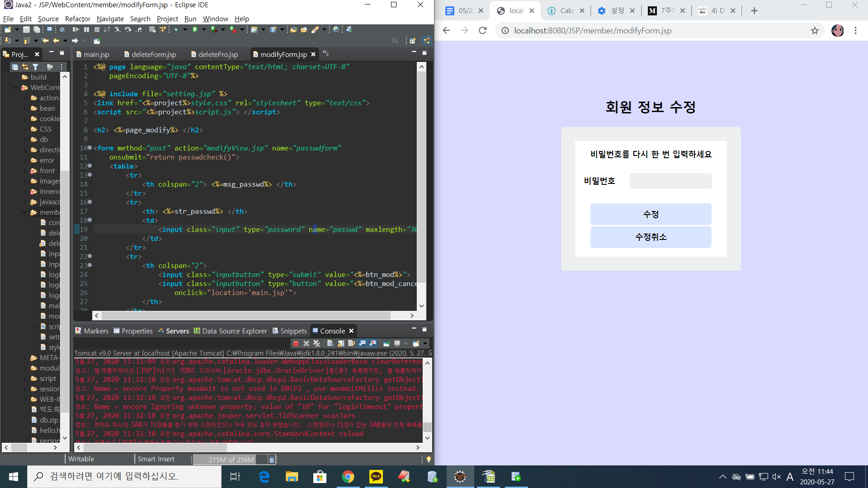Collapse the WebContent folder
Viewport: 868px width, 488px height.
click(16, 88)
